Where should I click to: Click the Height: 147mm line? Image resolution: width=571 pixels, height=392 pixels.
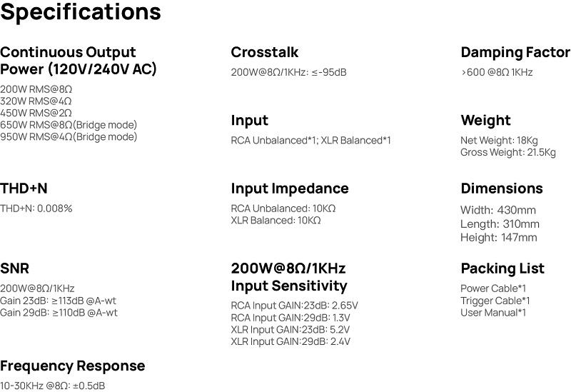click(x=499, y=237)
